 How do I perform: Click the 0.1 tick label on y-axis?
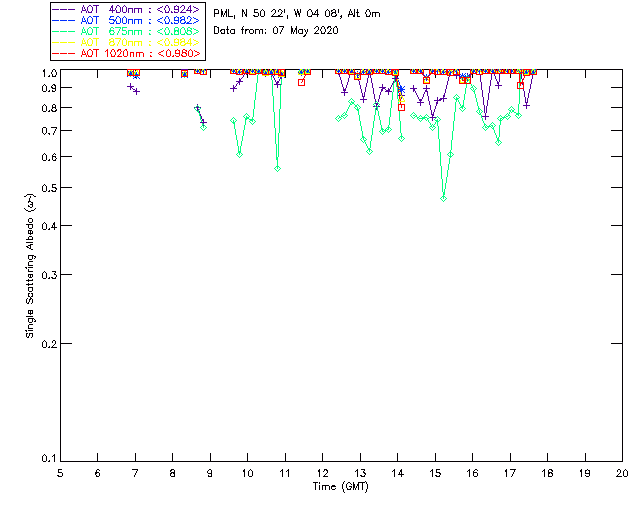(47, 459)
